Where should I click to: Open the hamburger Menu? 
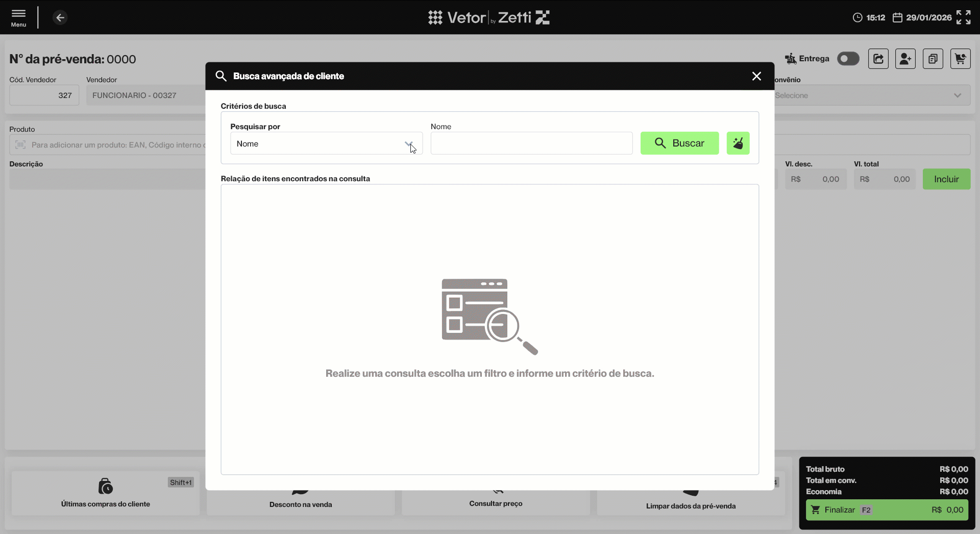(18, 17)
